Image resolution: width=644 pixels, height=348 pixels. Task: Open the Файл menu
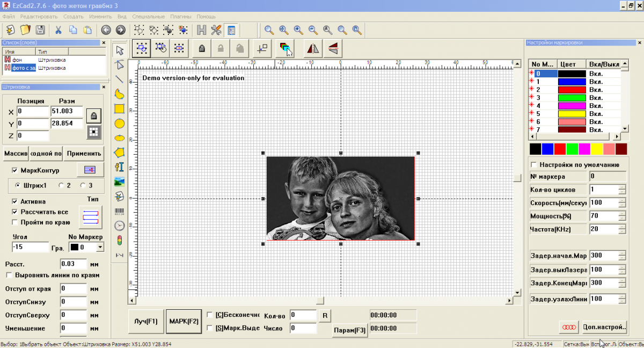pos(9,17)
